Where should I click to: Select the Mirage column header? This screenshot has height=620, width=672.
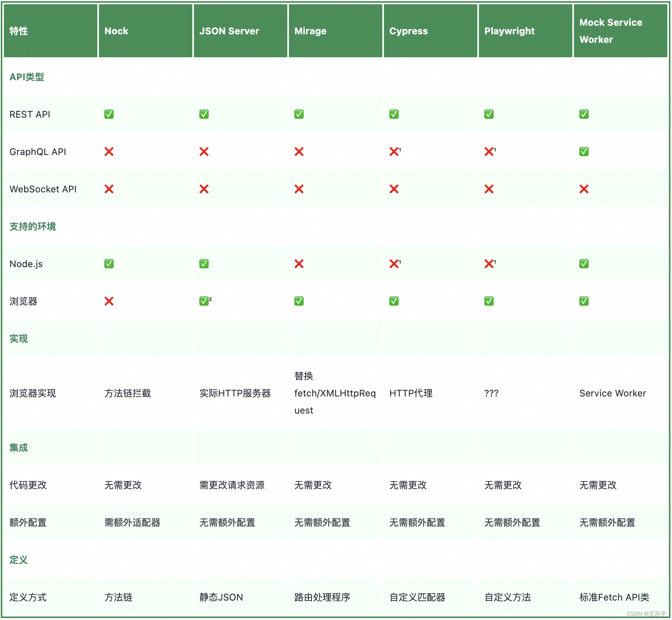pos(336,31)
